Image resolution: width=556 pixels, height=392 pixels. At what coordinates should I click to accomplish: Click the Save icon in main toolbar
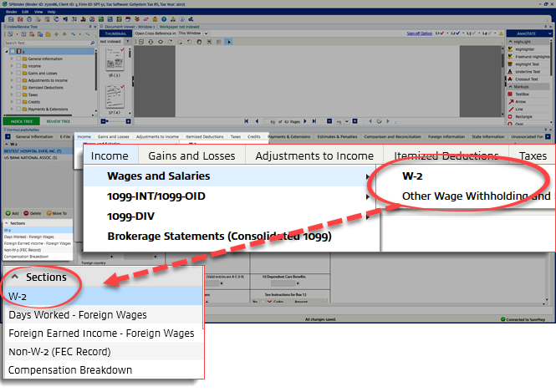(x=11, y=19)
